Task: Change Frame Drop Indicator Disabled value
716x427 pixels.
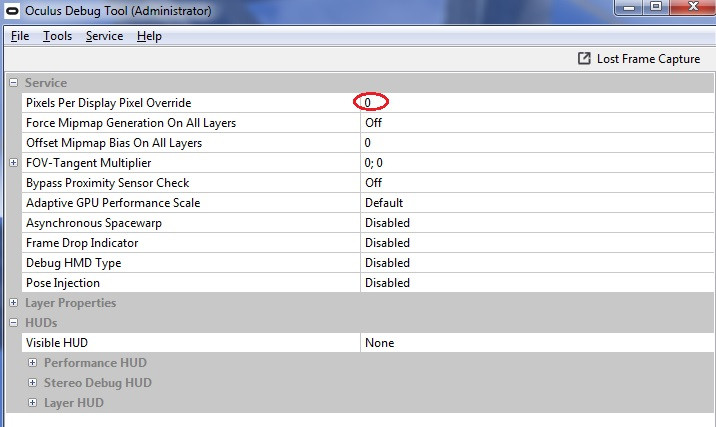Action: click(x=537, y=243)
